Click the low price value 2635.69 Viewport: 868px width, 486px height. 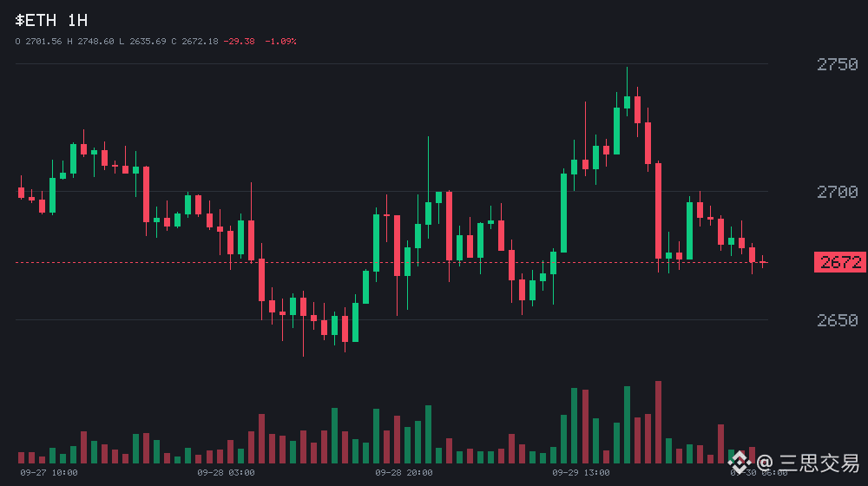[x=148, y=42]
